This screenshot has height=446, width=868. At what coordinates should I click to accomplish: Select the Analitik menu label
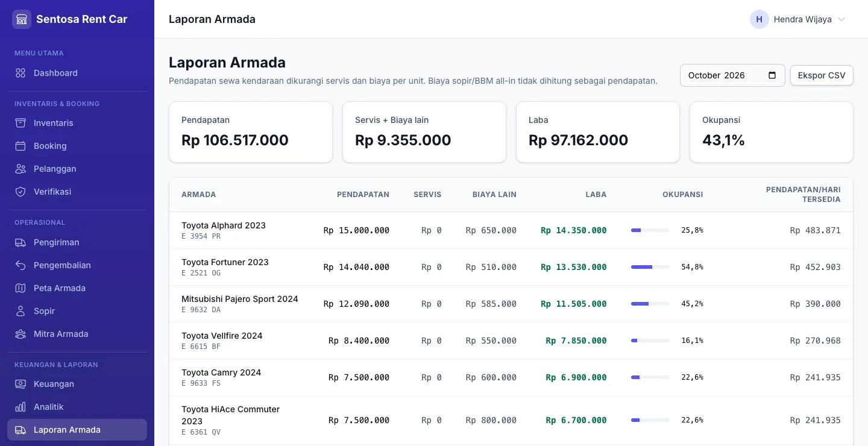[x=49, y=407]
